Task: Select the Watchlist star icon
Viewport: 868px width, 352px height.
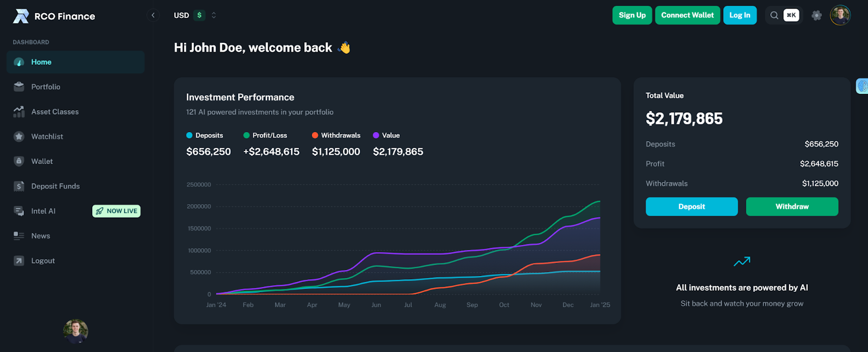Action: pyautogui.click(x=19, y=137)
